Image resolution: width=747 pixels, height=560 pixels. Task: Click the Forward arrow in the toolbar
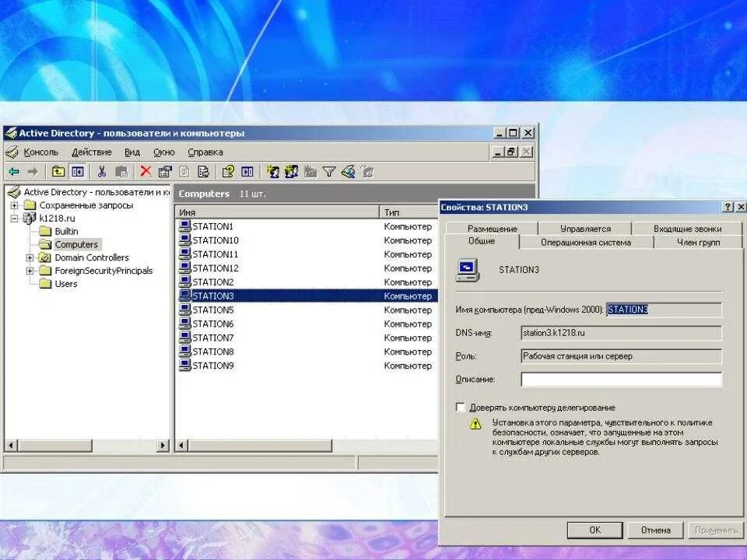[x=33, y=172]
